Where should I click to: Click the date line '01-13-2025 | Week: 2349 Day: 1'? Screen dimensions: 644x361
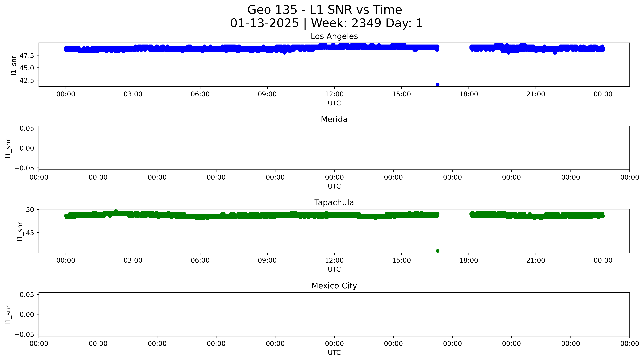[x=326, y=23]
